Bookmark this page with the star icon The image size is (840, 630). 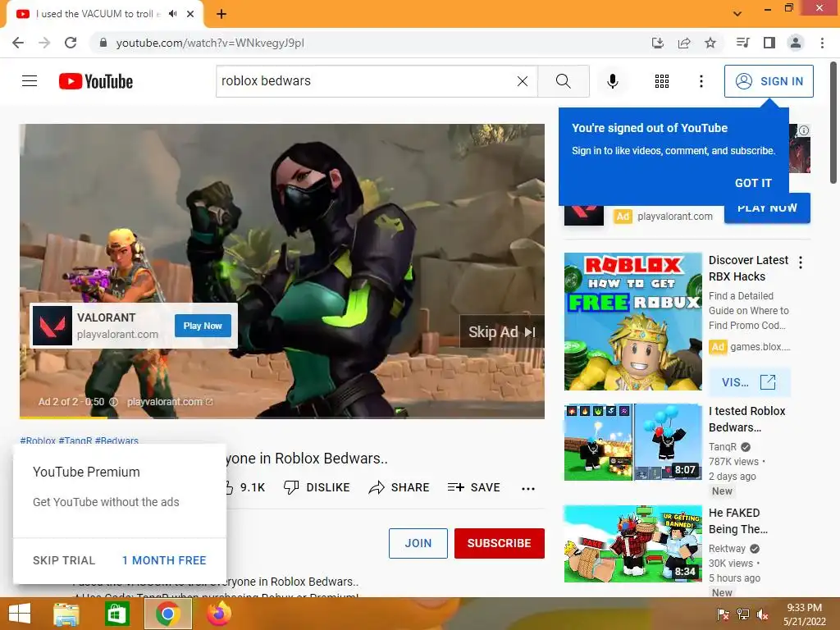click(x=710, y=43)
